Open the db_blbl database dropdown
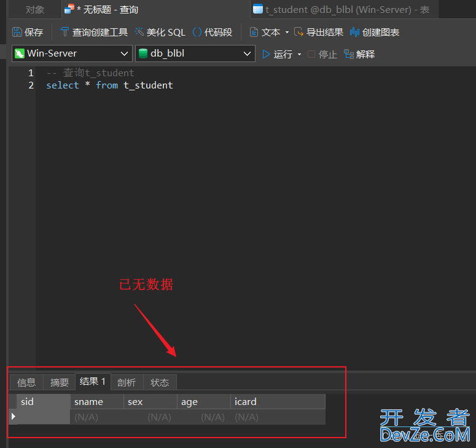This screenshot has width=476, height=448. pos(247,53)
